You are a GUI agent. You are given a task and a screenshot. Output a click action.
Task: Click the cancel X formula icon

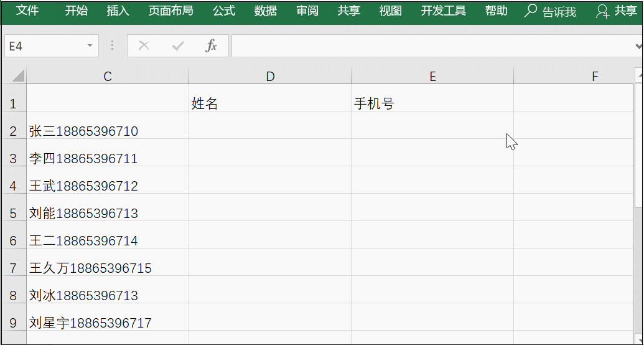click(x=144, y=45)
